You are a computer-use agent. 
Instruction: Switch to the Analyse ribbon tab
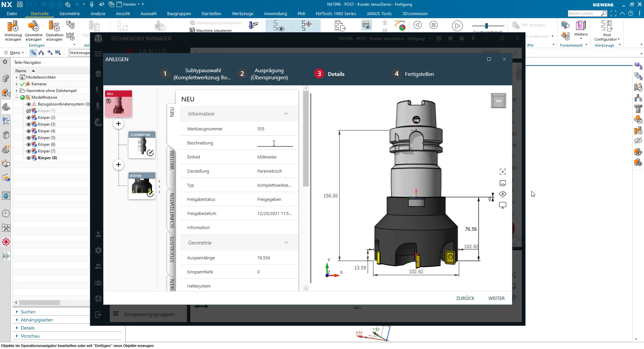point(98,14)
